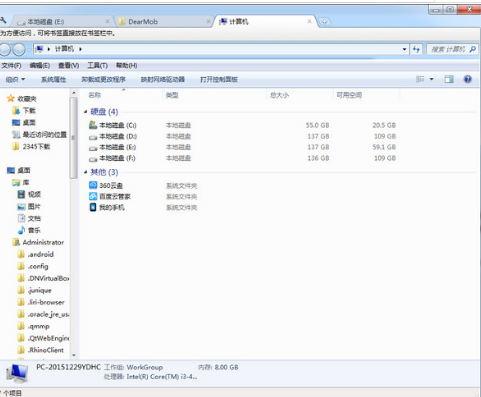Sort by 可用空间 column header
Image resolution: width=481 pixels, height=397 pixels.
tap(349, 95)
